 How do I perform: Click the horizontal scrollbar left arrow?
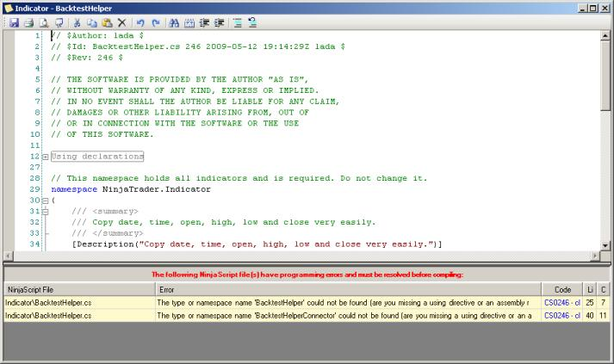[9, 256]
